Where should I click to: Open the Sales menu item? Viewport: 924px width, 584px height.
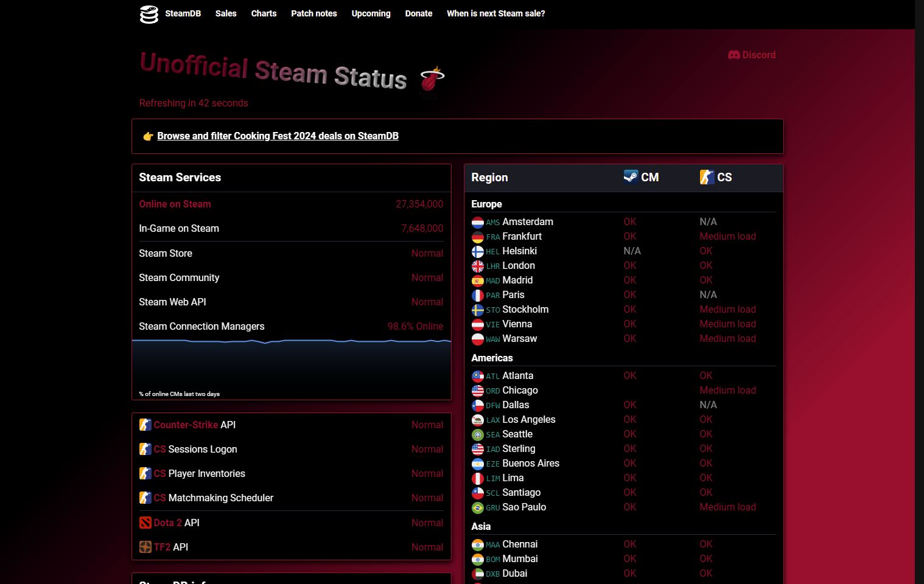click(x=226, y=13)
